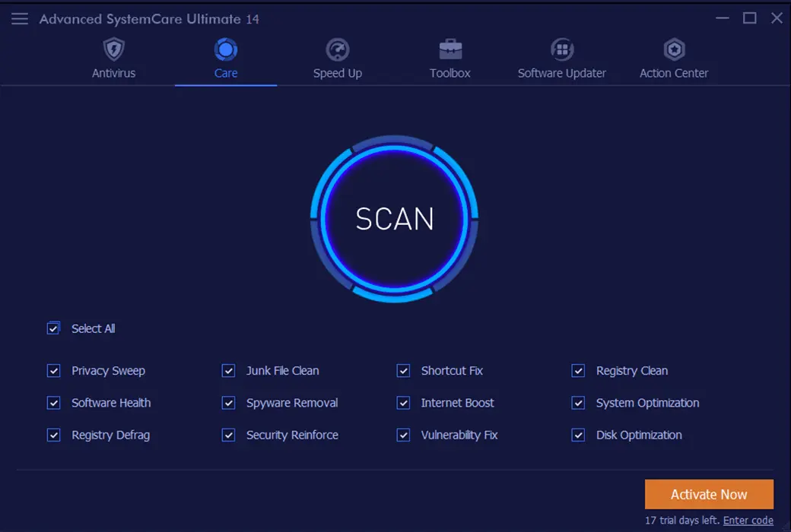791x532 pixels.
Task: Uncheck Internet Boost
Action: point(403,403)
